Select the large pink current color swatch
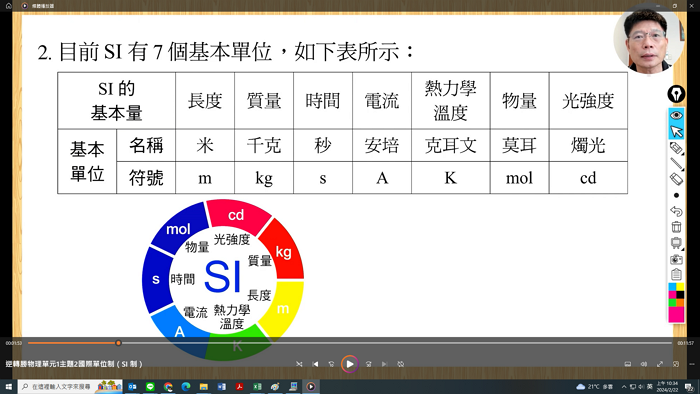 676,314
